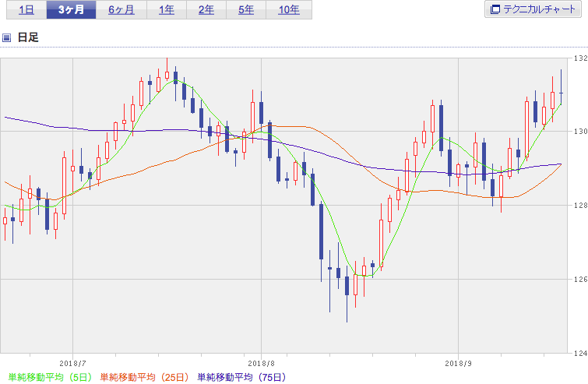The width and height of the screenshot is (588, 384).
Task: Switch to the 1日 chart range tab
Action: (x=26, y=10)
